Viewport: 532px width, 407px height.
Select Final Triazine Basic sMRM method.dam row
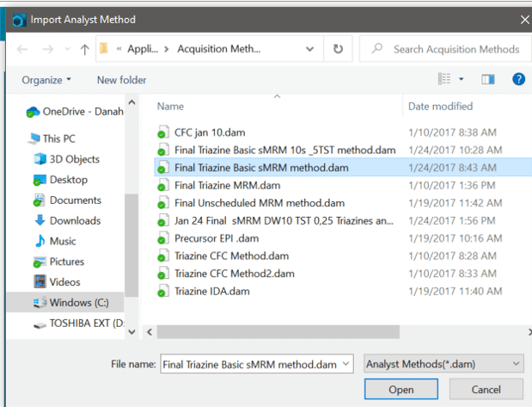tap(343, 168)
